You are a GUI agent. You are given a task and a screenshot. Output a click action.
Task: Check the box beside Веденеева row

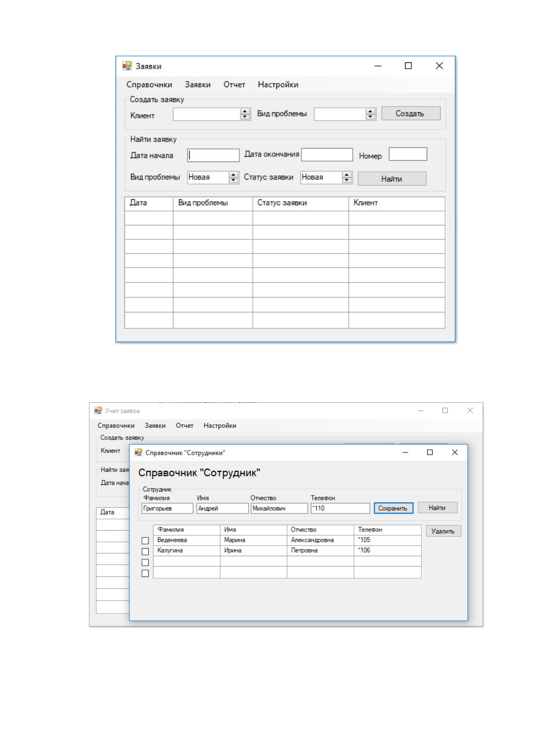click(x=145, y=541)
